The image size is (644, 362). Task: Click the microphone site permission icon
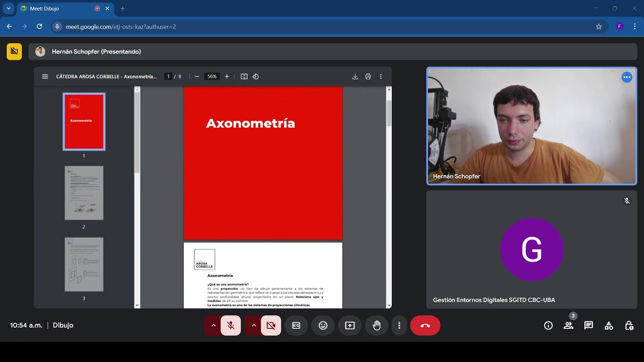pyautogui.click(x=57, y=27)
